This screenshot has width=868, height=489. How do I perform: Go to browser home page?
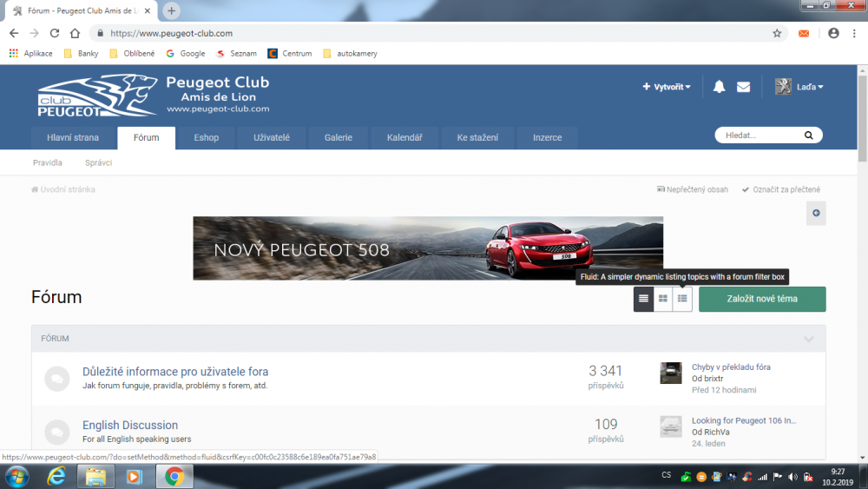(x=75, y=33)
